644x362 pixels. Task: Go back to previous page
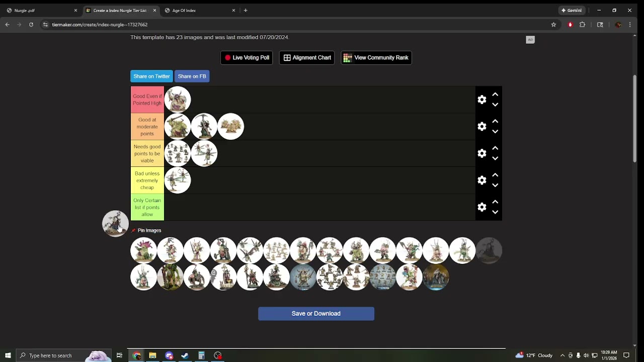(7, 25)
